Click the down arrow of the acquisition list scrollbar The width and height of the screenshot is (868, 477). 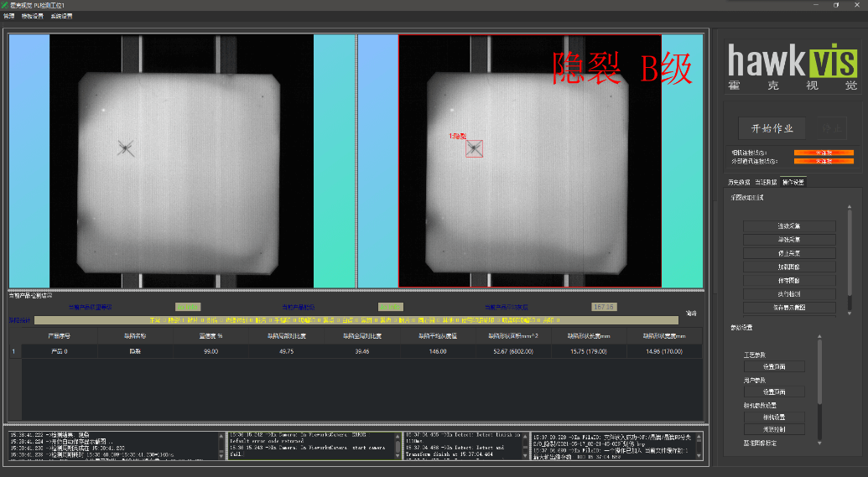850,314
